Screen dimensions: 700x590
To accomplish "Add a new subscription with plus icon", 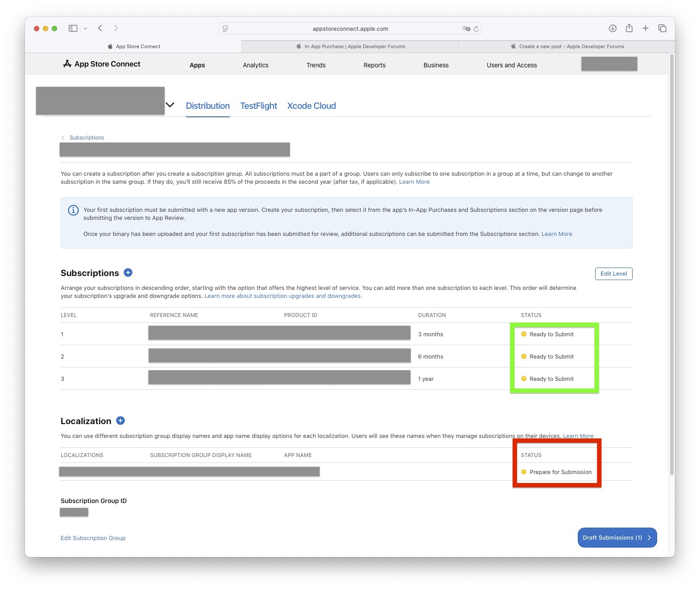I will [x=128, y=272].
